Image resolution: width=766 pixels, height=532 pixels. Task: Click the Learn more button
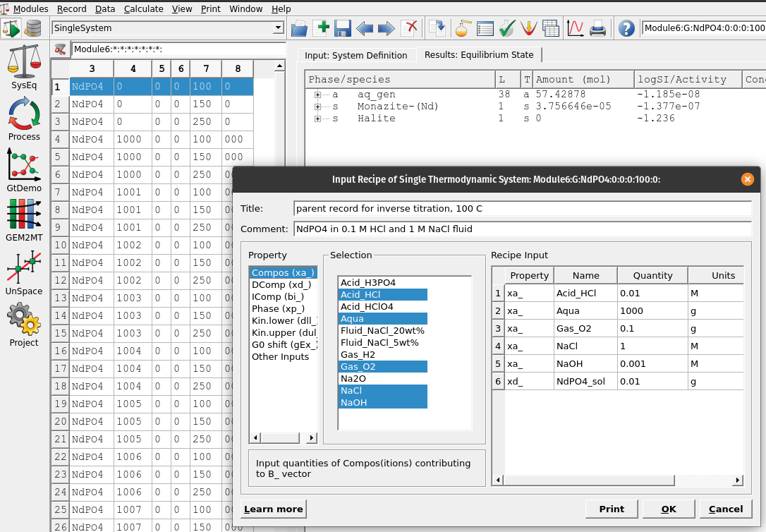click(x=274, y=509)
